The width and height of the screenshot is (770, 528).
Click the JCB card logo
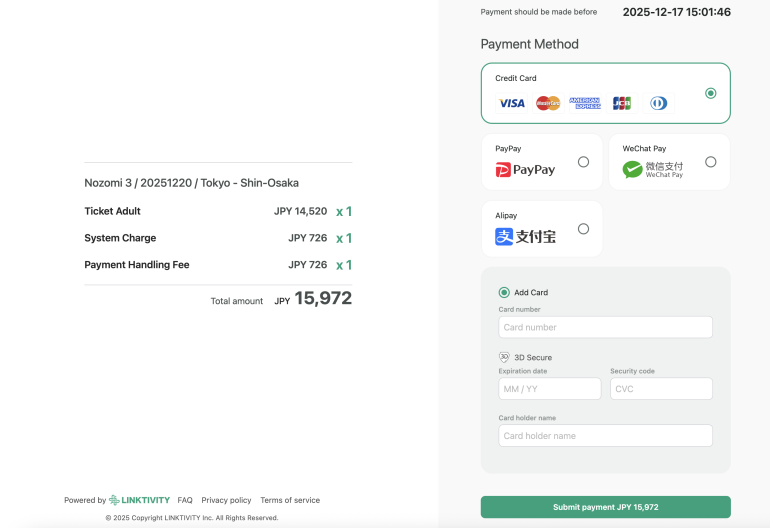click(x=622, y=103)
